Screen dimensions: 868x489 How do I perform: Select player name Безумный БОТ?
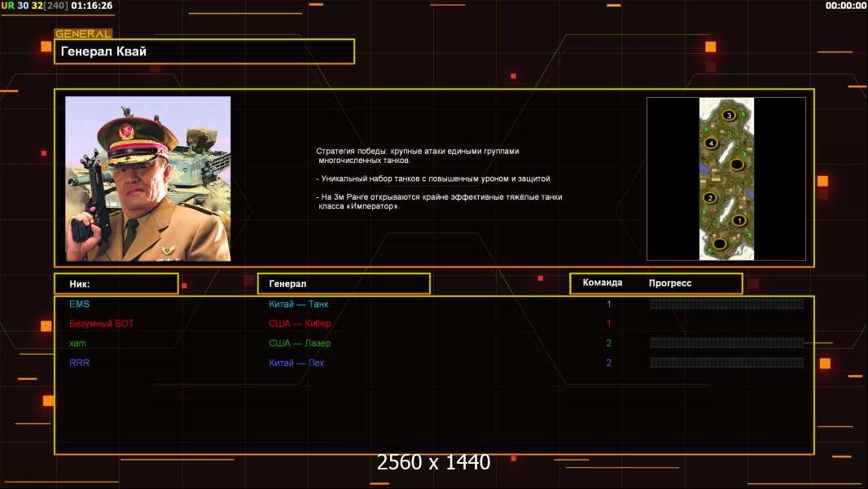point(101,324)
